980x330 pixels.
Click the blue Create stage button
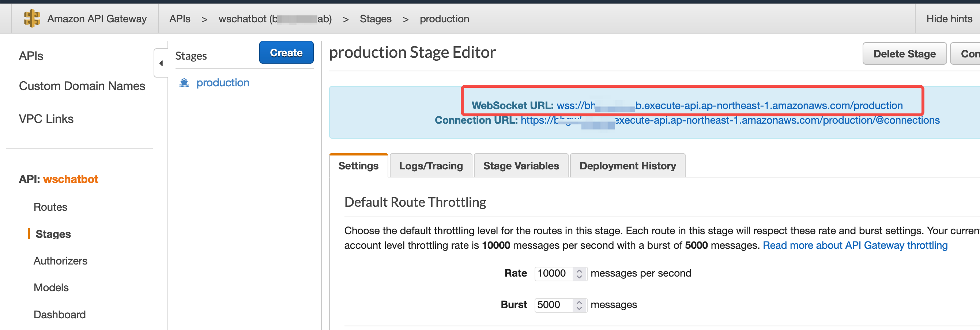pyautogui.click(x=286, y=53)
